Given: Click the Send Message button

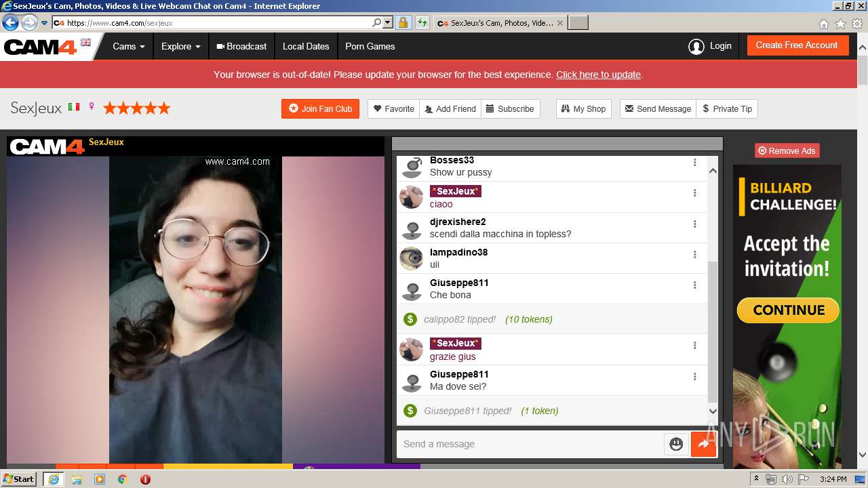Looking at the screenshot, I should [658, 108].
